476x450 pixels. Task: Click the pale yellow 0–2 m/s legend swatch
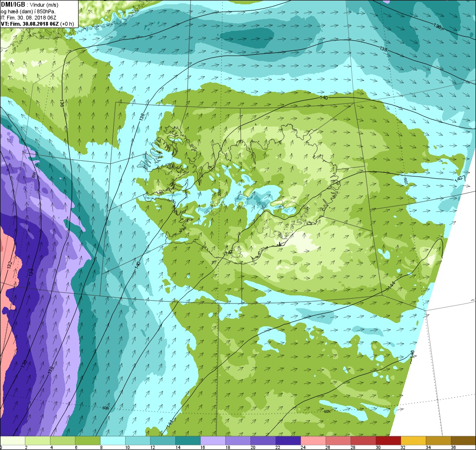click(x=12, y=440)
